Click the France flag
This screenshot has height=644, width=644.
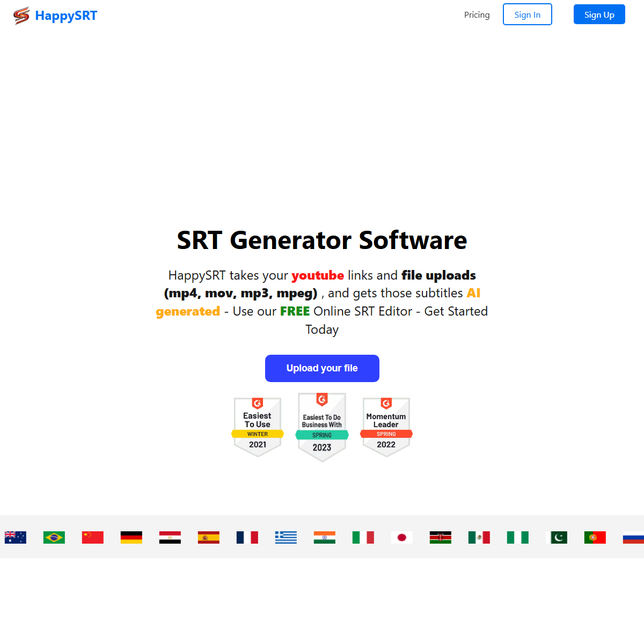[x=247, y=537]
